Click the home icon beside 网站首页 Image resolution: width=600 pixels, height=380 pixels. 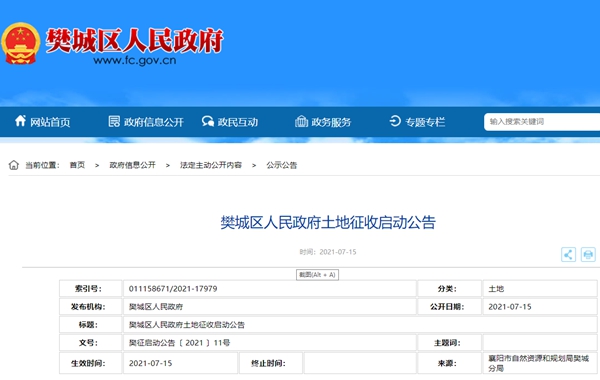(x=20, y=121)
